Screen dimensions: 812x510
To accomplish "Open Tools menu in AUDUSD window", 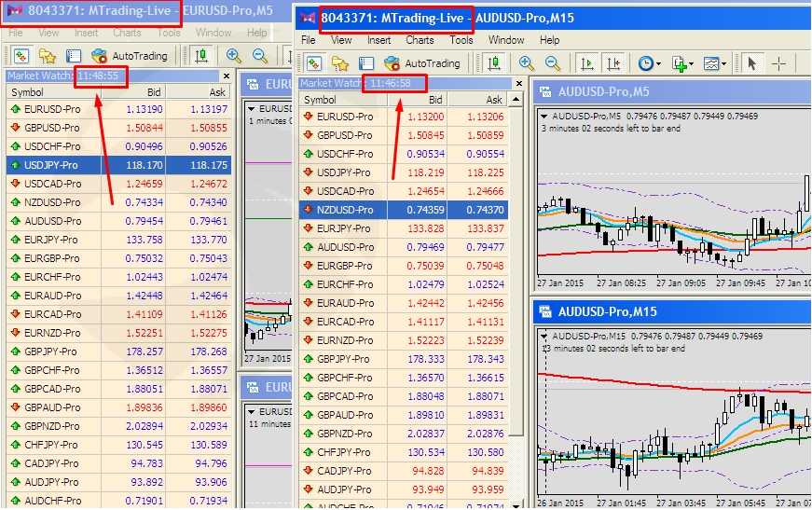I will tap(461, 40).
